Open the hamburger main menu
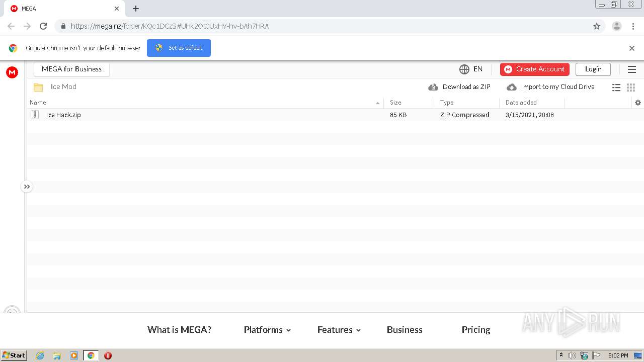Viewport: 644px width, 362px height. (x=632, y=69)
